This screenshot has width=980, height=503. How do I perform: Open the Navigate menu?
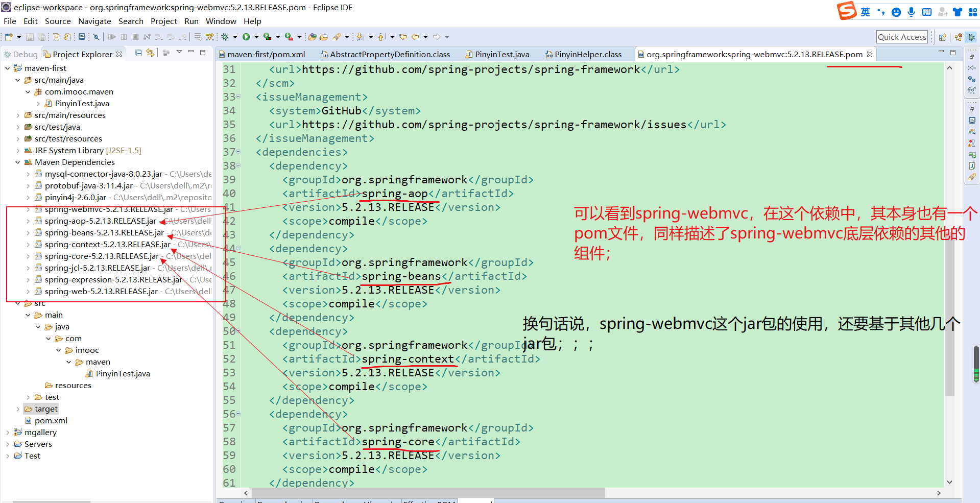pyautogui.click(x=94, y=21)
